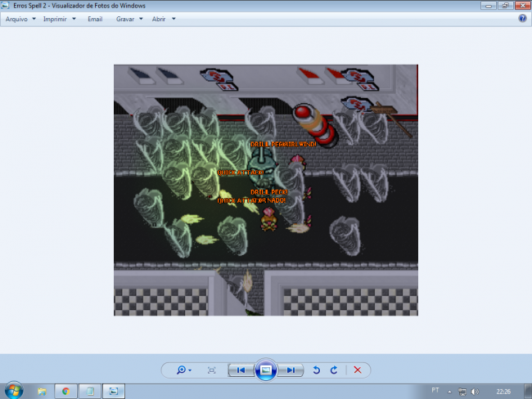Expand the Arquivo dropdown arrow
Viewport: 532px width, 399px height.
coord(34,19)
